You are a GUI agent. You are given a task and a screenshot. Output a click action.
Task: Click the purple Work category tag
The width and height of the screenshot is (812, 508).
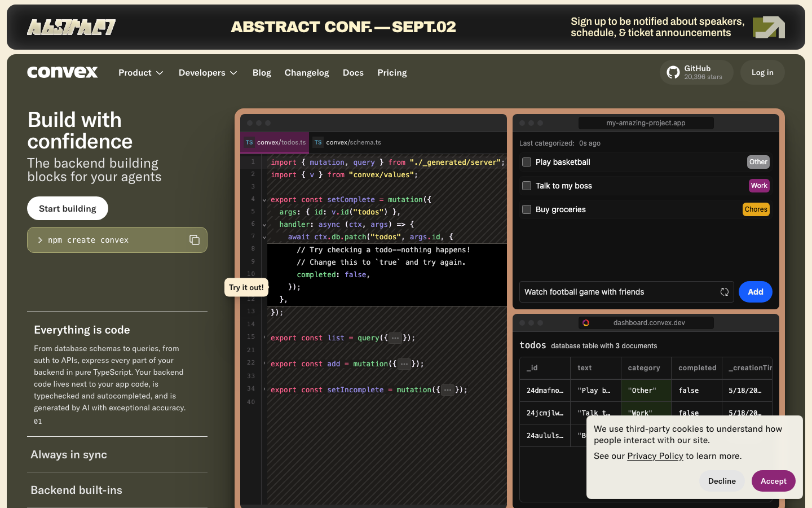759,186
